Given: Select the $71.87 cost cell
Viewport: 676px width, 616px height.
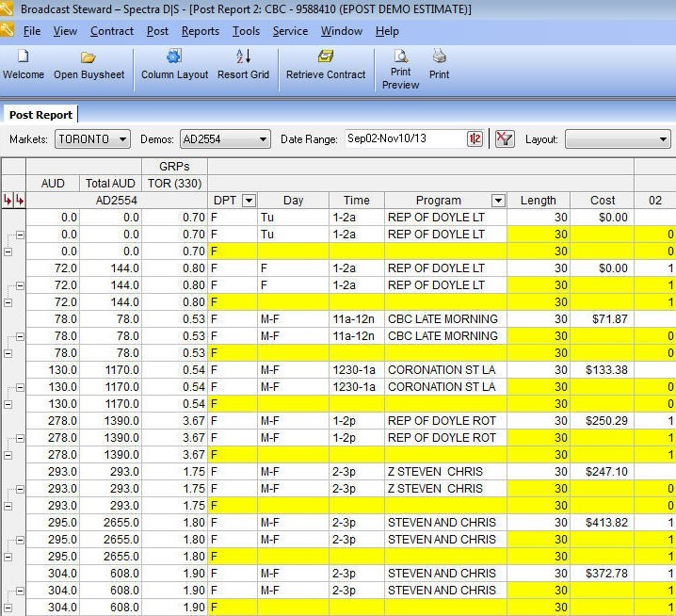Looking at the screenshot, I should click(x=603, y=319).
